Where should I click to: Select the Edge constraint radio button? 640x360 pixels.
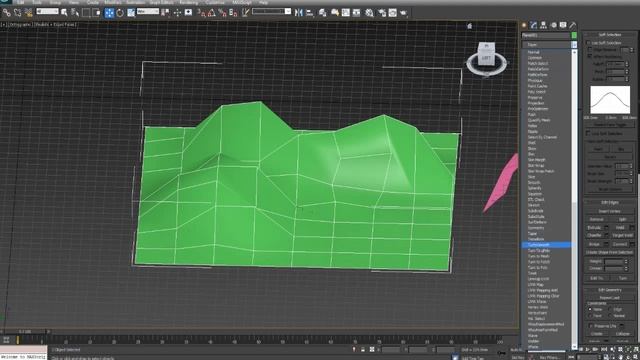tap(611, 309)
